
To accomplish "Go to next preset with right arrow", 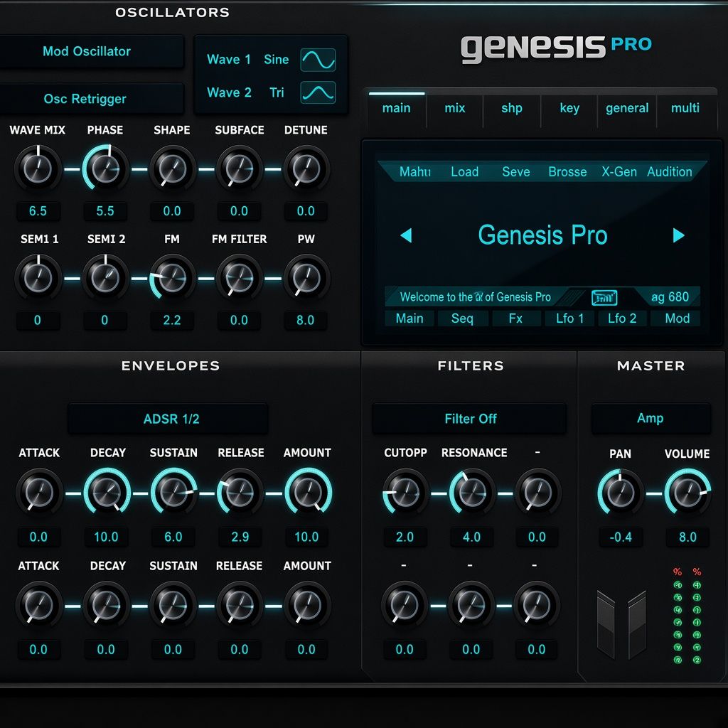I will (x=678, y=235).
